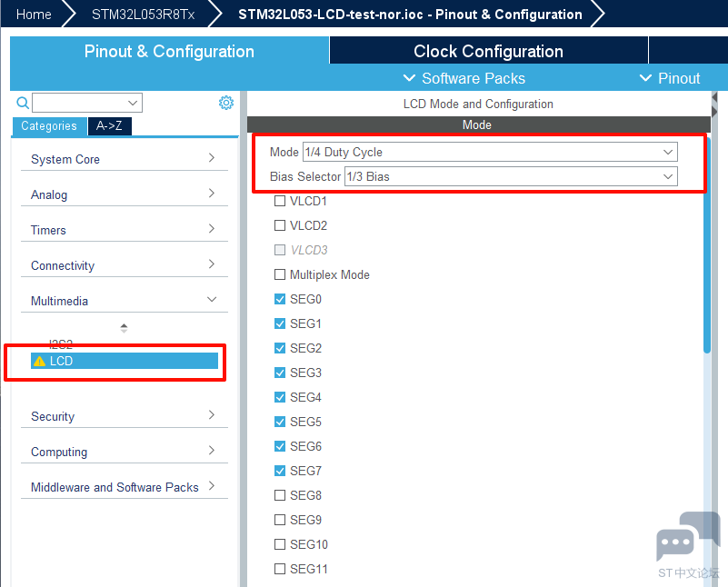Collapse the Multimedia category

[x=125, y=301]
